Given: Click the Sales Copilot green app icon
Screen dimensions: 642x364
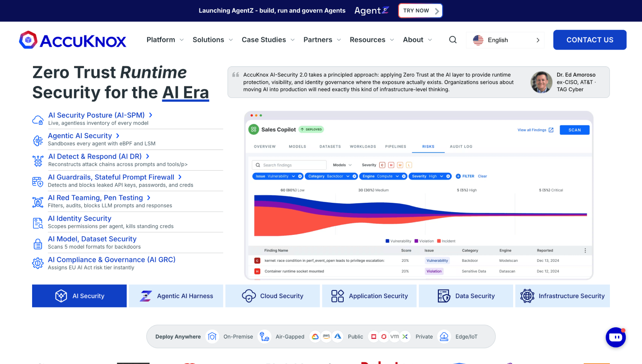Looking at the screenshot, I should 253,129.
